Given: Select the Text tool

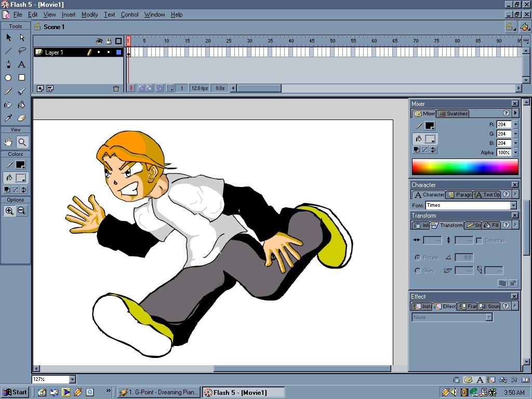Looking at the screenshot, I should tap(22, 64).
